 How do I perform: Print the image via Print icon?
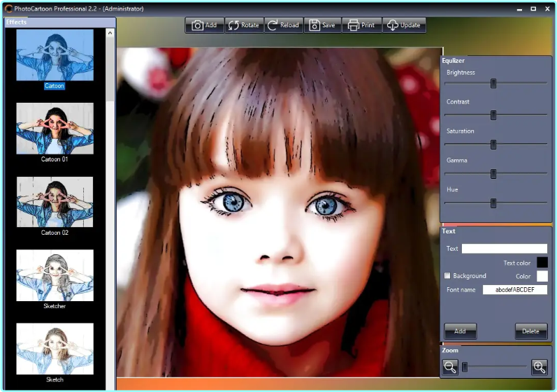point(361,25)
